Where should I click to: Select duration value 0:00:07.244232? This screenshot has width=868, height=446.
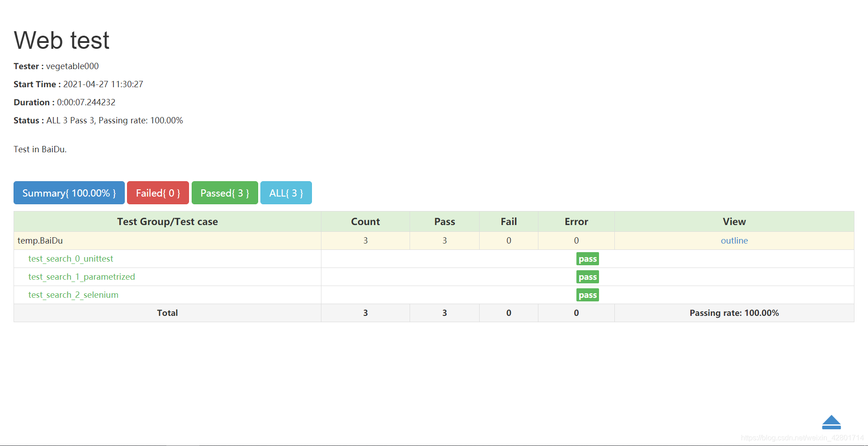tap(86, 102)
